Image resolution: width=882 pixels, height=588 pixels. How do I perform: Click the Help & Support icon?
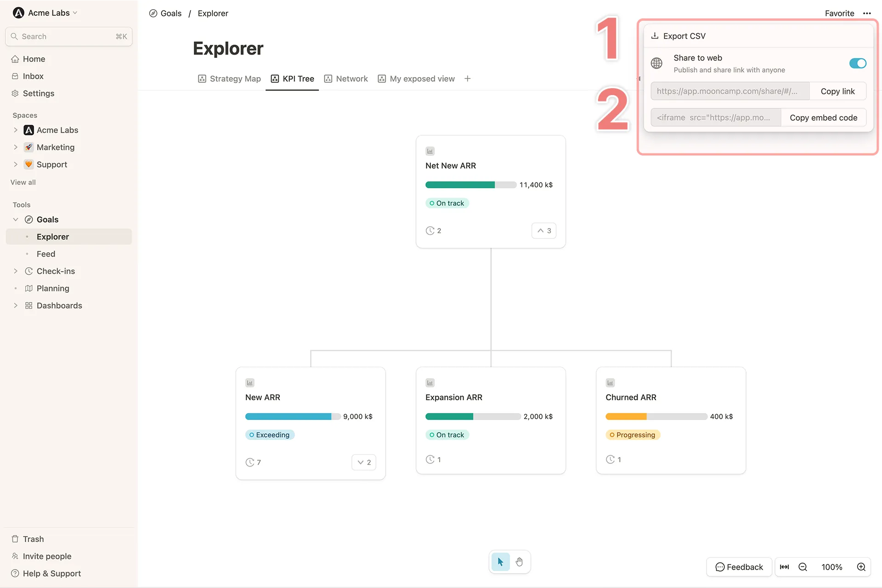15,573
